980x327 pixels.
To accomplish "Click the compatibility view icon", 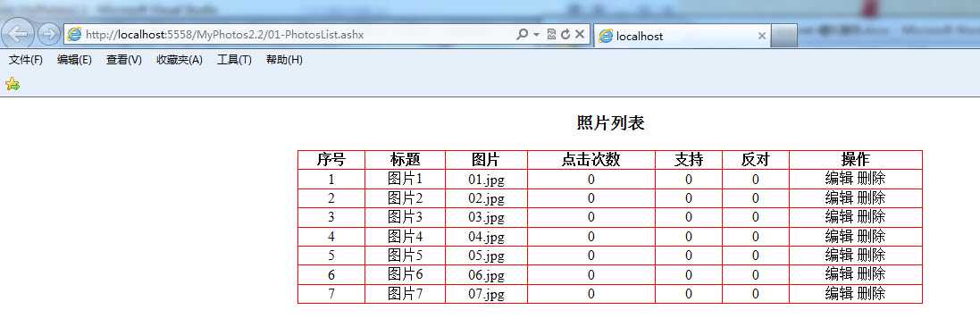I will (551, 35).
